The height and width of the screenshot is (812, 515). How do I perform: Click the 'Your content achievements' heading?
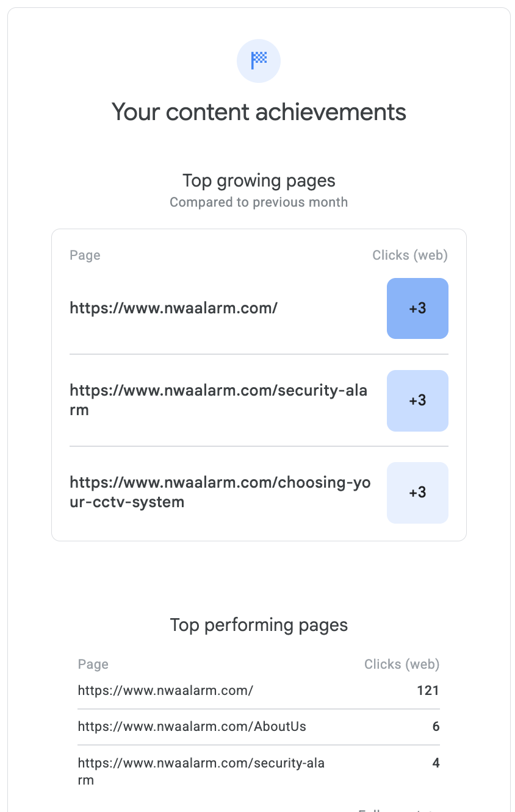point(259,112)
